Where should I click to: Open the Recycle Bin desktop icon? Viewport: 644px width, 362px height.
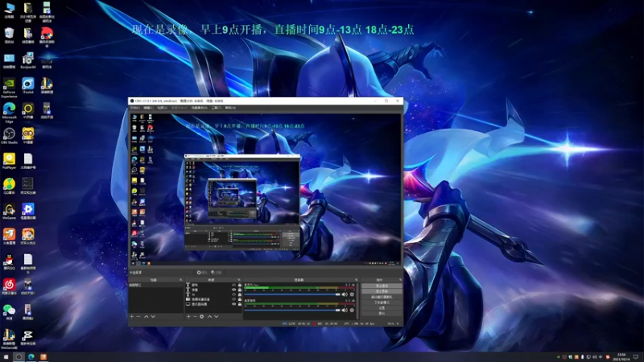coord(9,35)
